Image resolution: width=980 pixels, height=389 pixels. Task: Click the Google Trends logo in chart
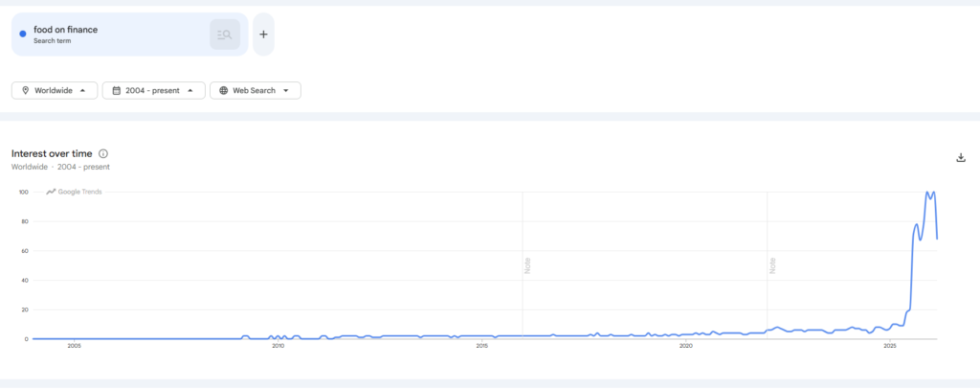(74, 192)
